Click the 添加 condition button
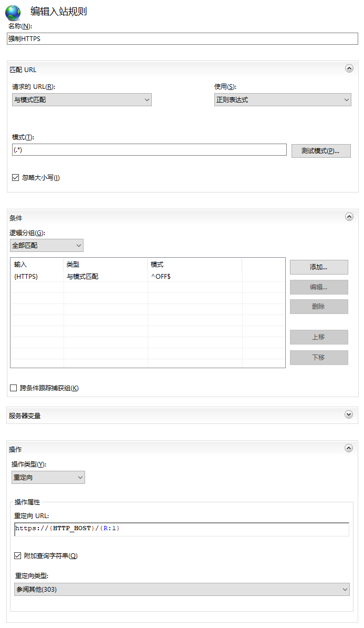364x628 pixels. (319, 267)
